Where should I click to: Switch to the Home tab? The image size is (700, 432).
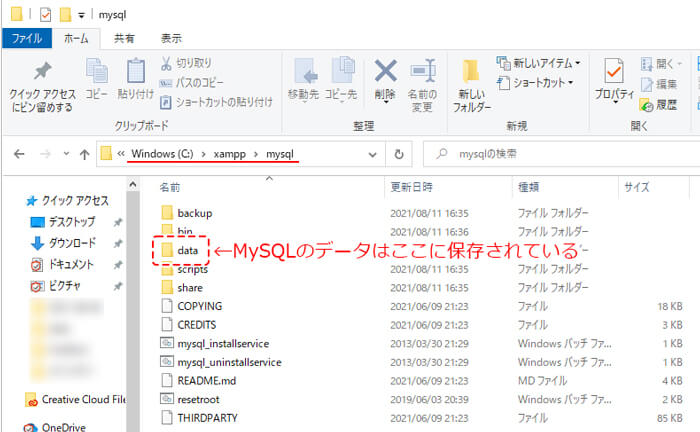click(76, 38)
